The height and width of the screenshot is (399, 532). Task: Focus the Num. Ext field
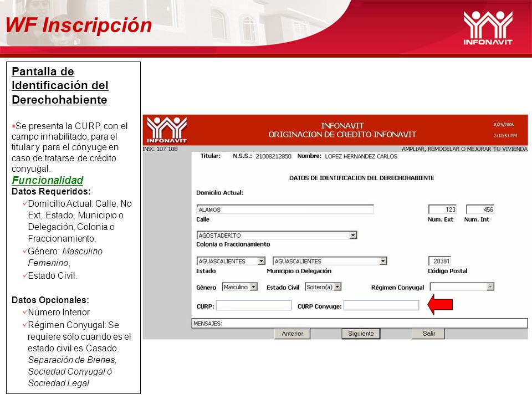point(442,209)
